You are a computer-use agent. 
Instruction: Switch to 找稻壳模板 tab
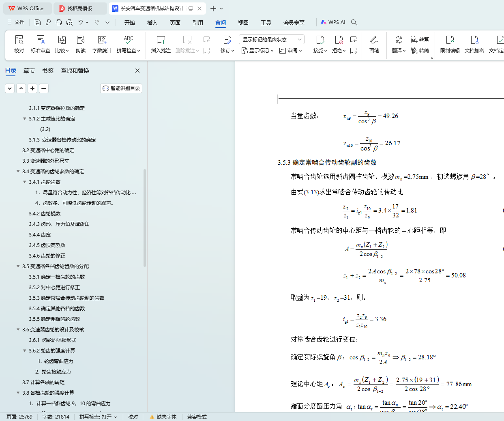pyautogui.click(x=80, y=8)
